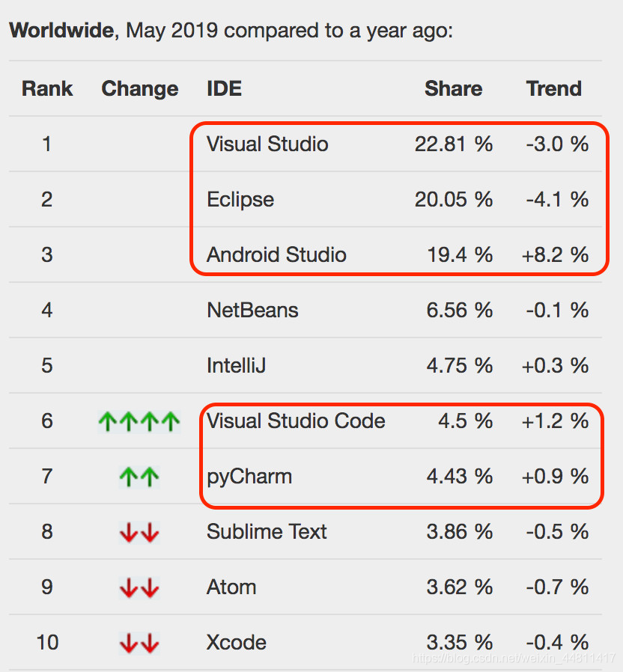The image size is (623, 672).
Task: Click the red down arrows for Atom
Action: coord(139,587)
